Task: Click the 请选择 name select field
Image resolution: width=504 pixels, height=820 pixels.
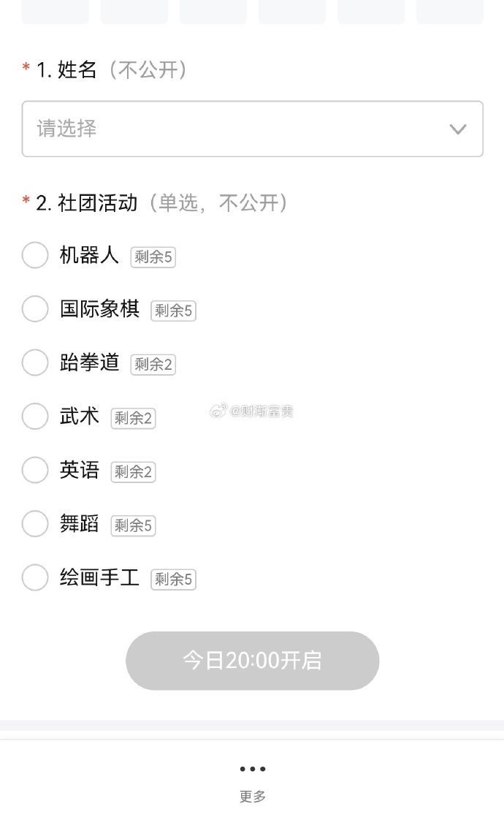Action: tap(252, 129)
